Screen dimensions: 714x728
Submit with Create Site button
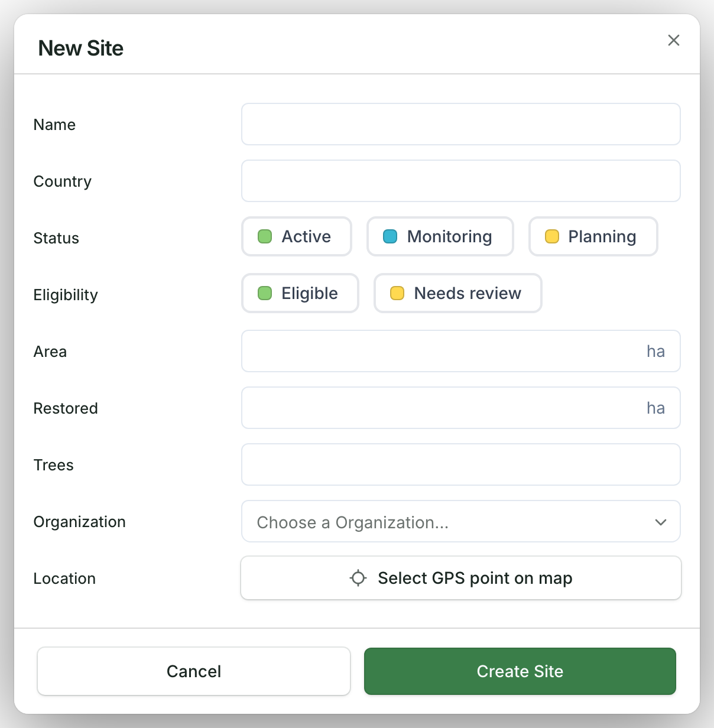[520, 671]
